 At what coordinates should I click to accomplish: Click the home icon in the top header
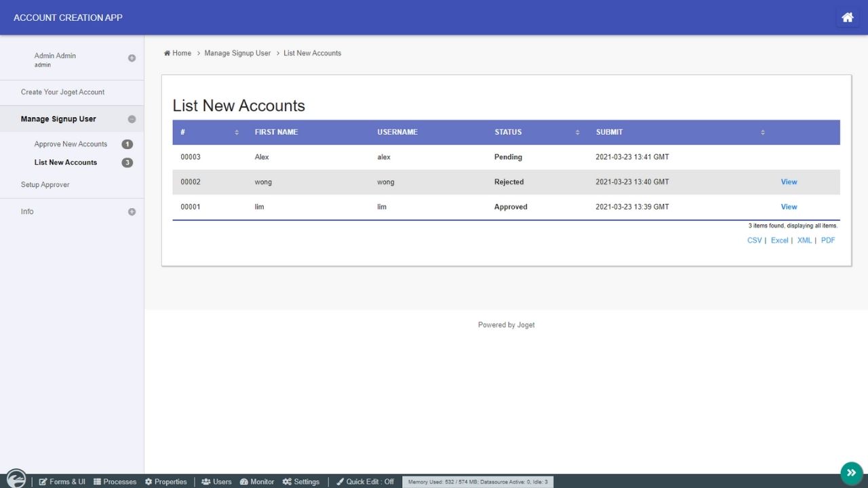[847, 18]
